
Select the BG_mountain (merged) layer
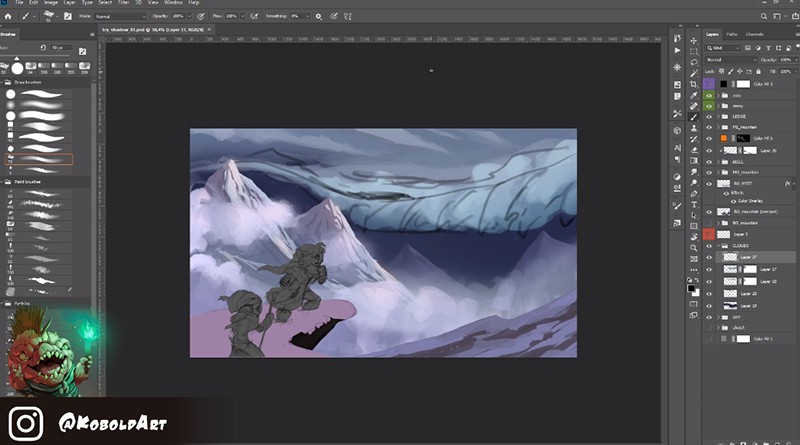pyautogui.click(x=755, y=211)
